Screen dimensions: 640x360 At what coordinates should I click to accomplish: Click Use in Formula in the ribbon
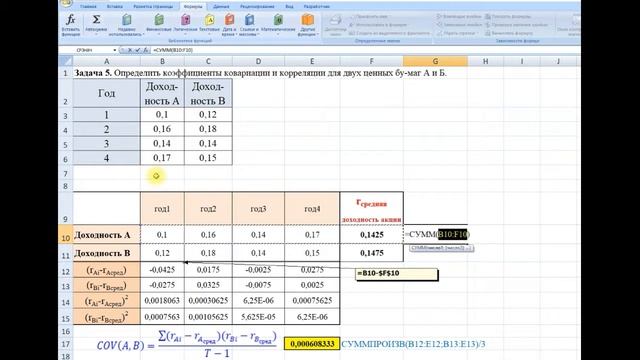pos(378,25)
